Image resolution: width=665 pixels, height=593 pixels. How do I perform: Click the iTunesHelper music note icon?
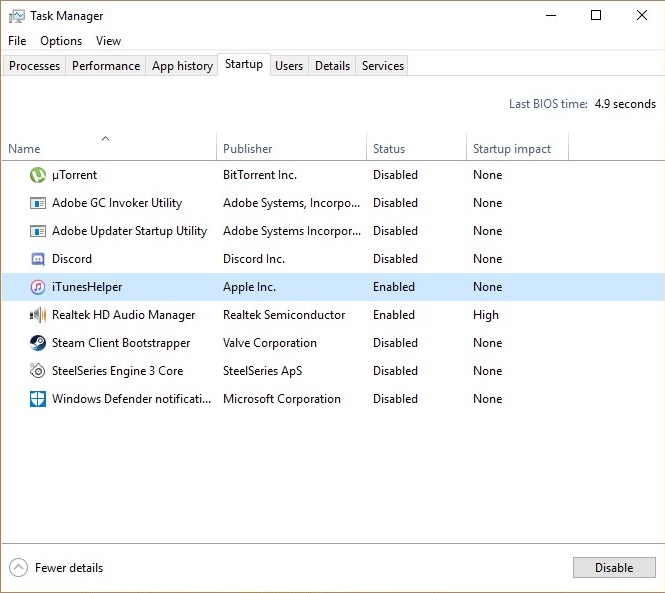(x=38, y=287)
